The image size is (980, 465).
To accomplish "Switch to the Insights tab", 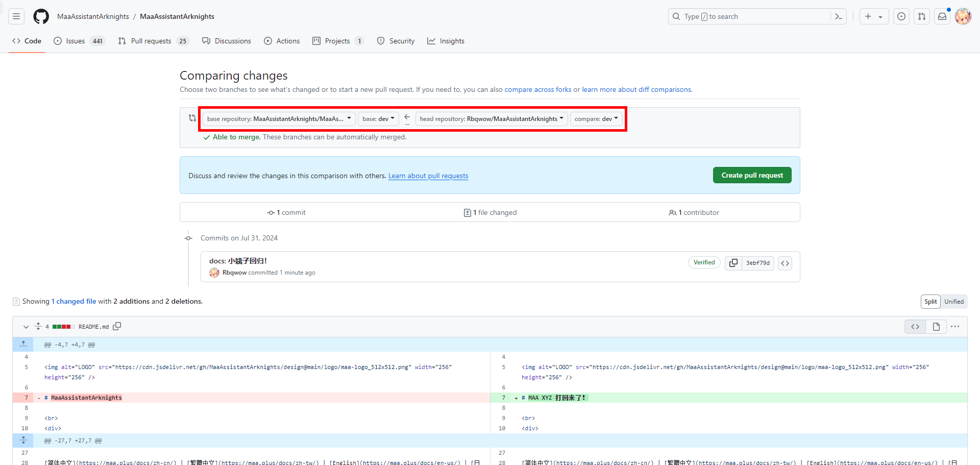I will click(446, 41).
